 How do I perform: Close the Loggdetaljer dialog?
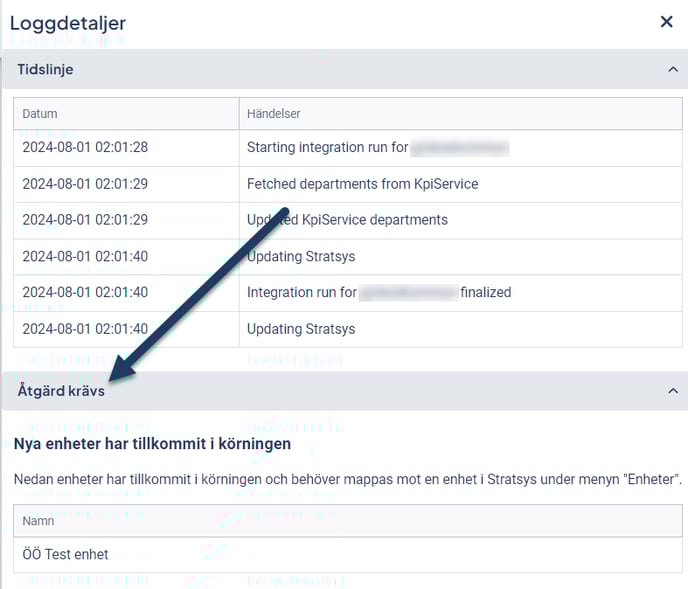(x=666, y=22)
